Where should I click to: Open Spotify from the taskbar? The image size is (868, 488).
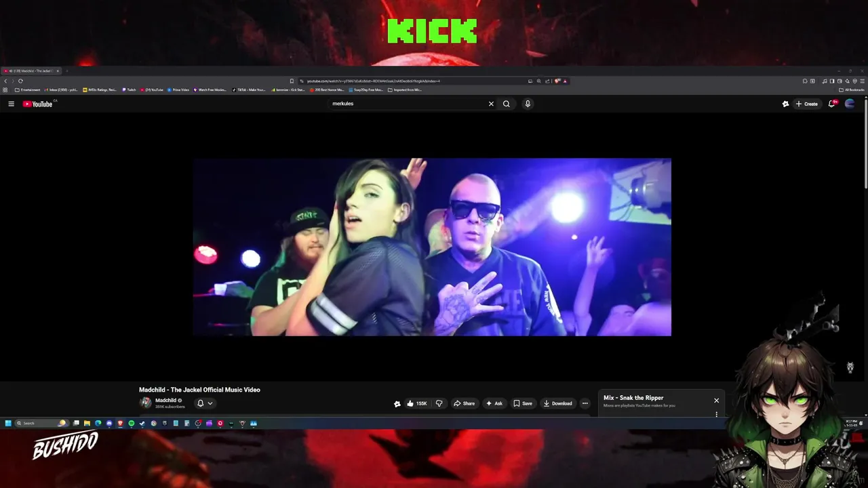pos(132,423)
